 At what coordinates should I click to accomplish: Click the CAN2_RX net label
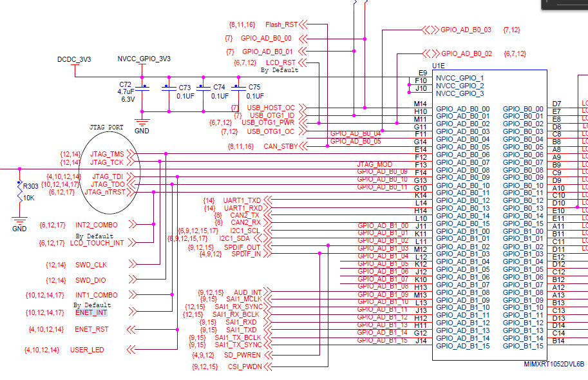(x=245, y=222)
